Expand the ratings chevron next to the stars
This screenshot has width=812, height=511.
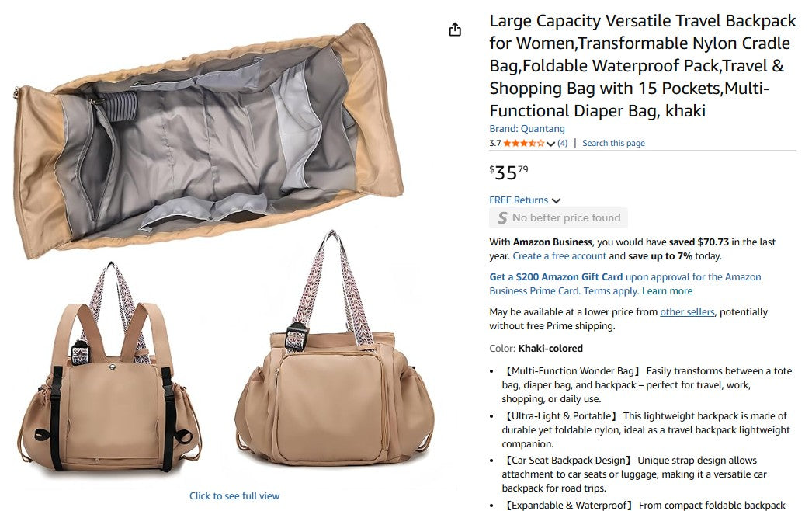550,144
